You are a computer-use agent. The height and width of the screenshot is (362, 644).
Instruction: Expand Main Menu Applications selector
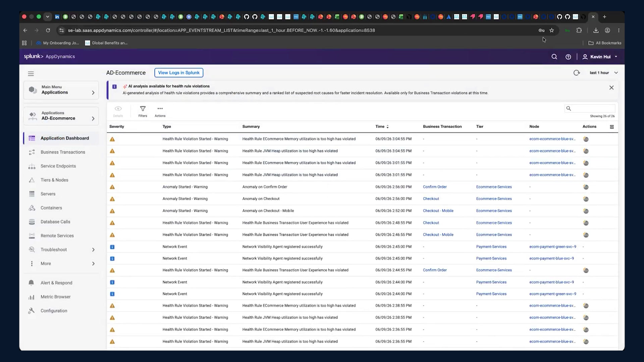61,90
